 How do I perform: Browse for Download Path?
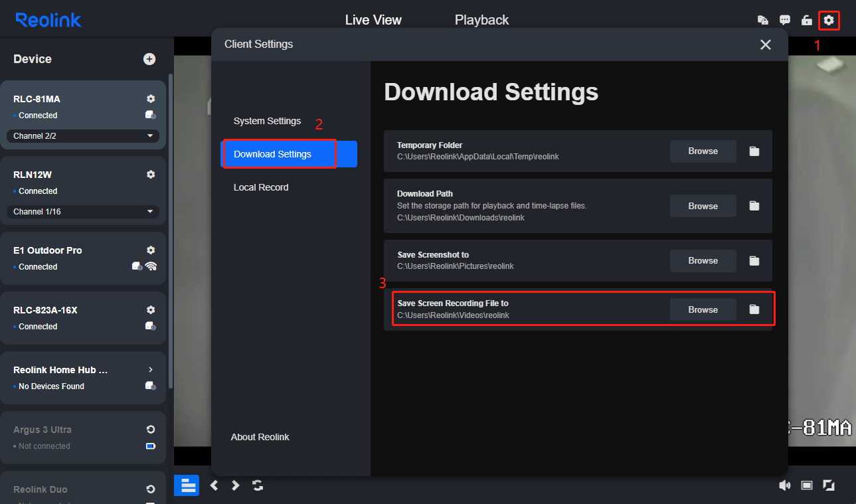coord(703,206)
